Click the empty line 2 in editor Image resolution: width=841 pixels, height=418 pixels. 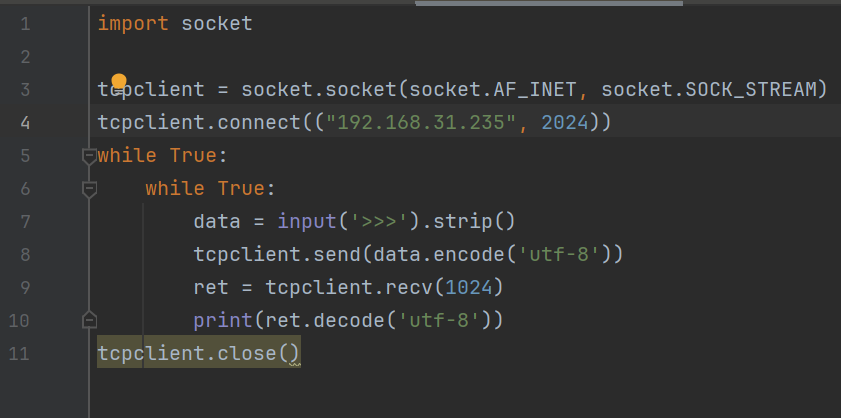point(461,57)
